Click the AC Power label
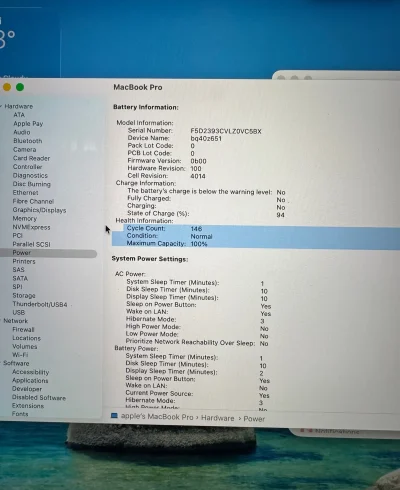This screenshot has width=400, height=490. coord(130,274)
